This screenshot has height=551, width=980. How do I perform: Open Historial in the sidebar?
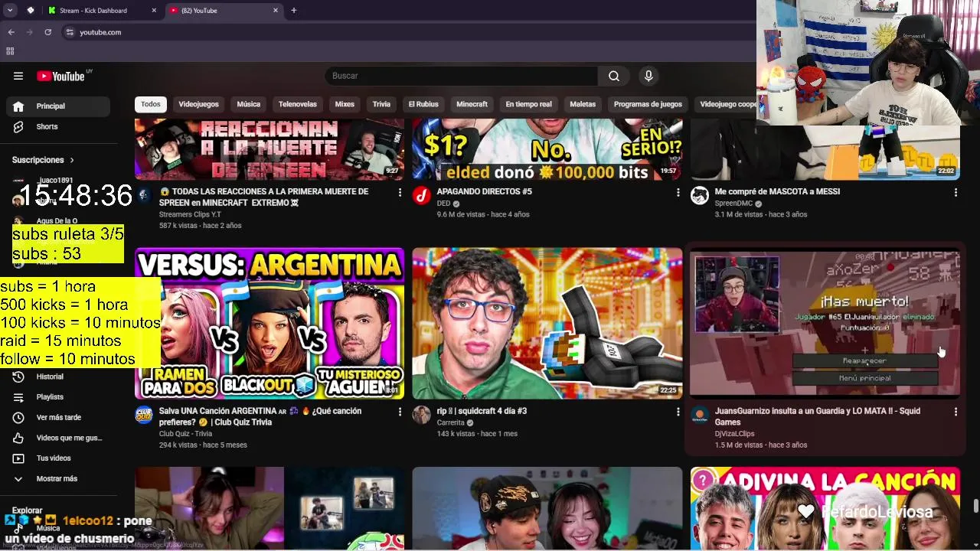tap(58, 377)
